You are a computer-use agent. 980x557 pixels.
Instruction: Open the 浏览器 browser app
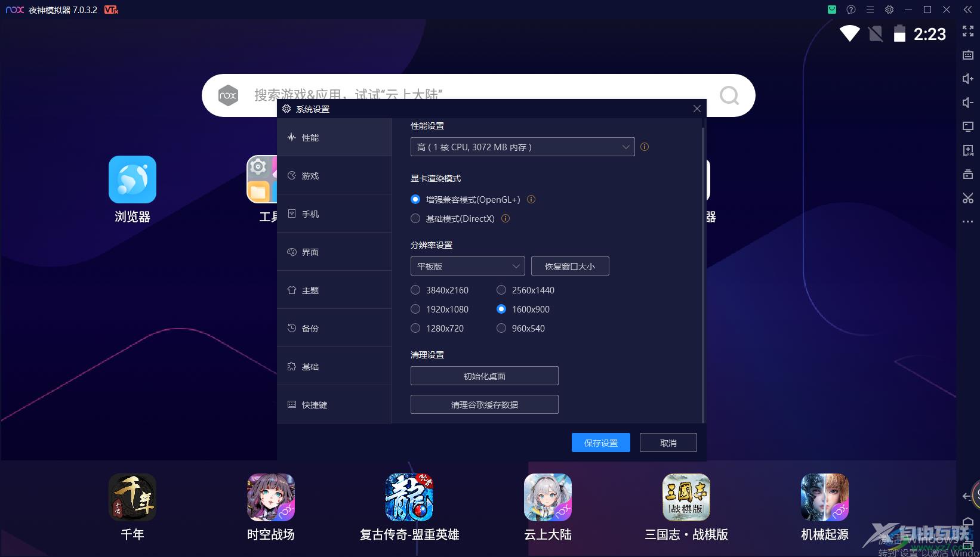[132, 180]
